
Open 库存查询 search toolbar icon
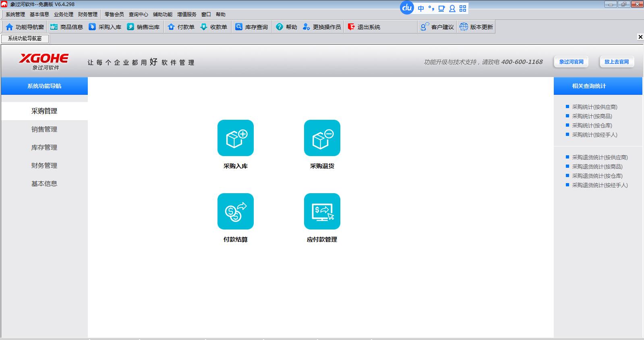pyautogui.click(x=239, y=27)
